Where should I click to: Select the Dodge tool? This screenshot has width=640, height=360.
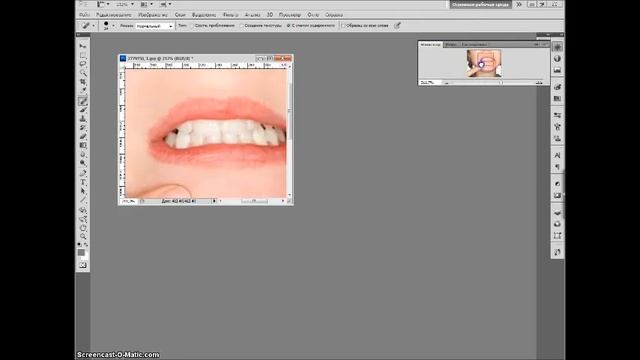[x=83, y=163]
